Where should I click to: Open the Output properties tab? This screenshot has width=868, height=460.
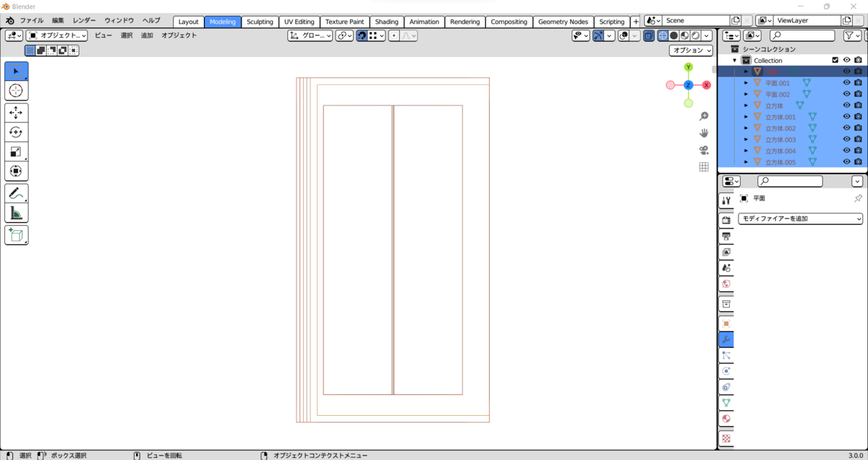pyautogui.click(x=726, y=236)
